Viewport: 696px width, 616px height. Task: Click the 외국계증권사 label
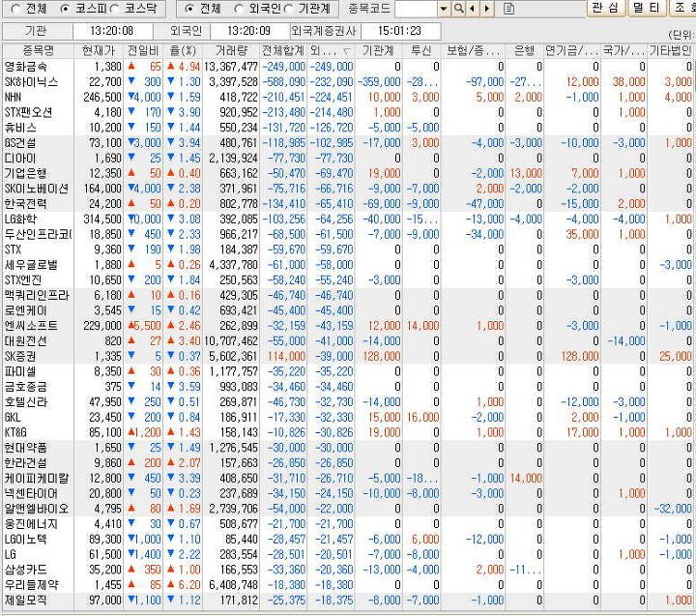coord(324,31)
